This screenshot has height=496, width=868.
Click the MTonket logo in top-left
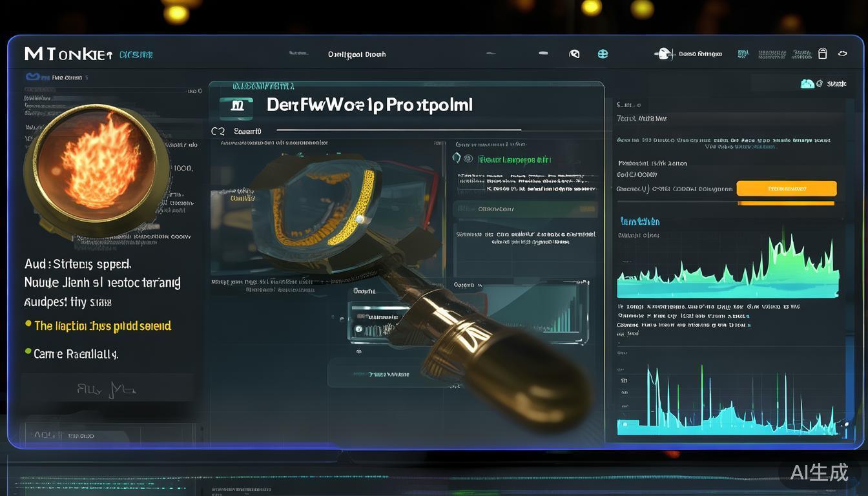(68, 54)
